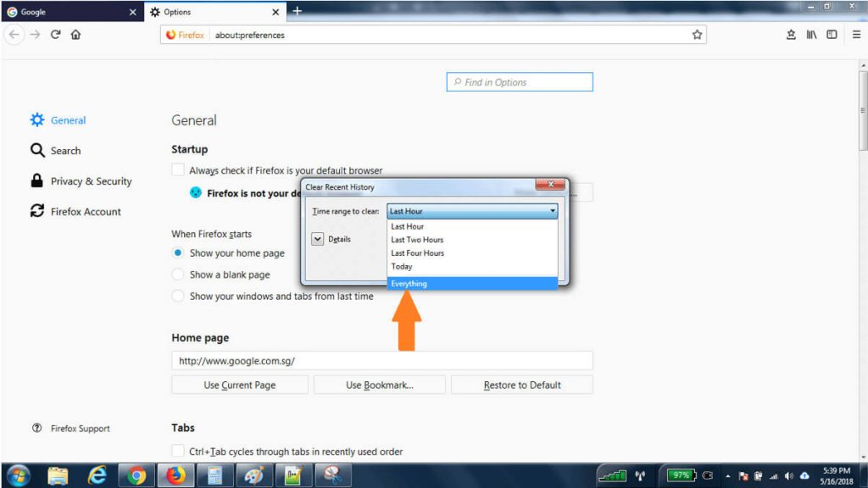Click the network signal tray icon
The height and width of the screenshot is (488, 868).
(x=773, y=476)
